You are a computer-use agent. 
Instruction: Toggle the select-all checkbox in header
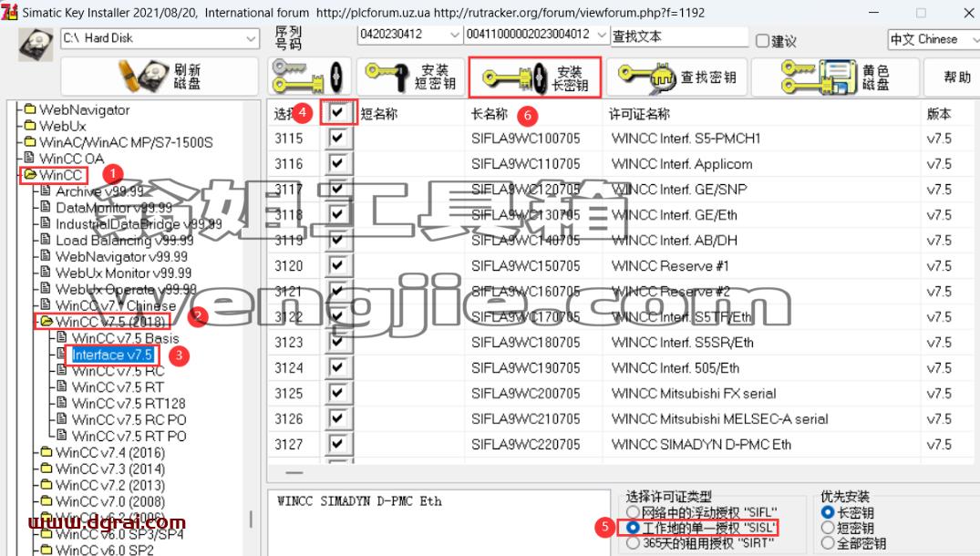[337, 112]
